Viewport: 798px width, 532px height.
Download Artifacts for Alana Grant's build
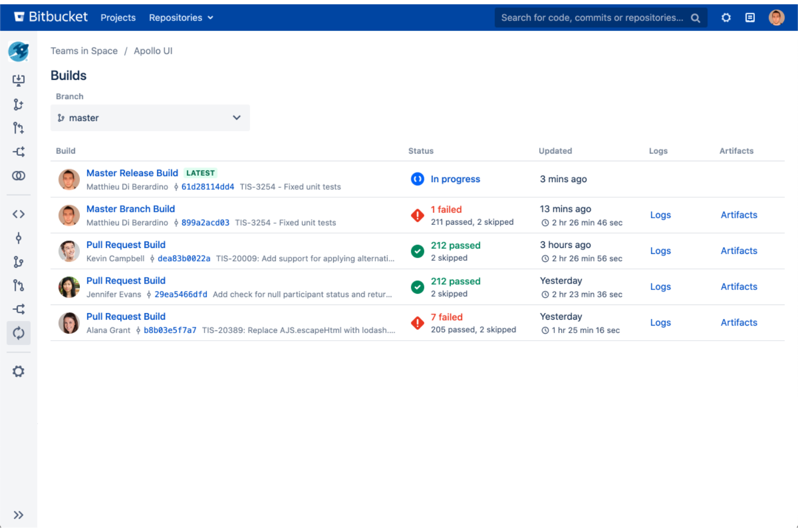[739, 322]
